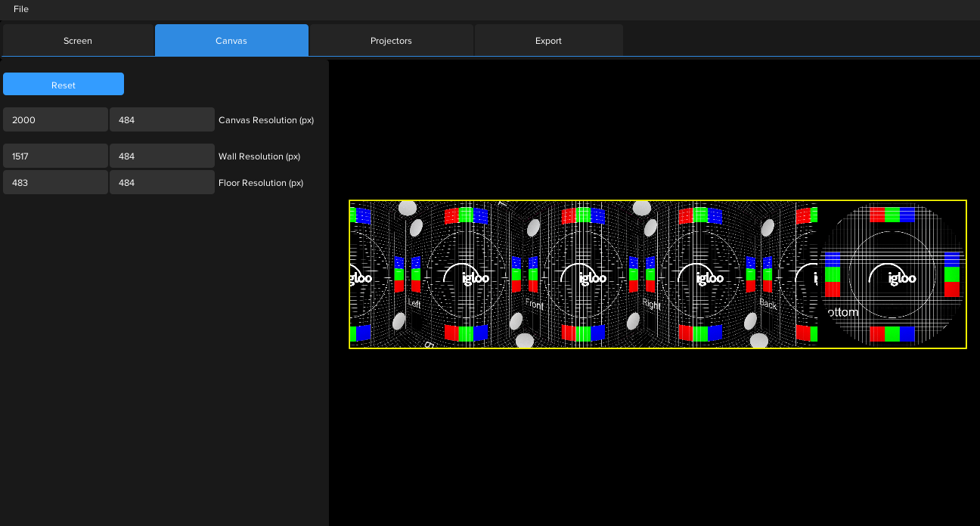Select the Canvas Resolution height field

click(x=162, y=119)
